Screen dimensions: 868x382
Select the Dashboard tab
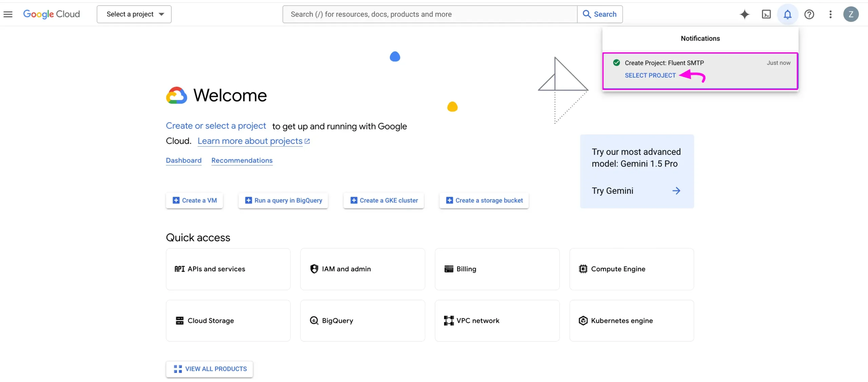[x=183, y=160]
